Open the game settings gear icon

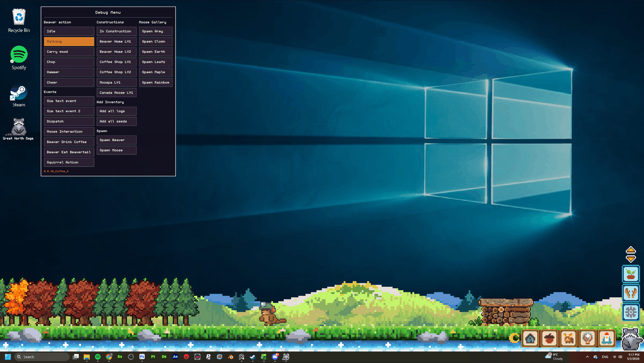[x=631, y=312]
